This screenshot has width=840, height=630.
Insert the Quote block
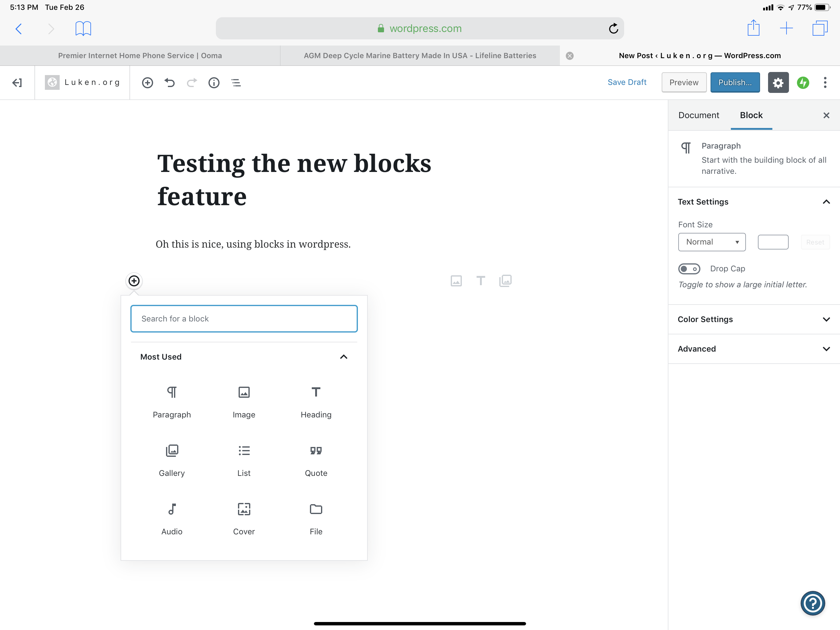tap(315, 460)
